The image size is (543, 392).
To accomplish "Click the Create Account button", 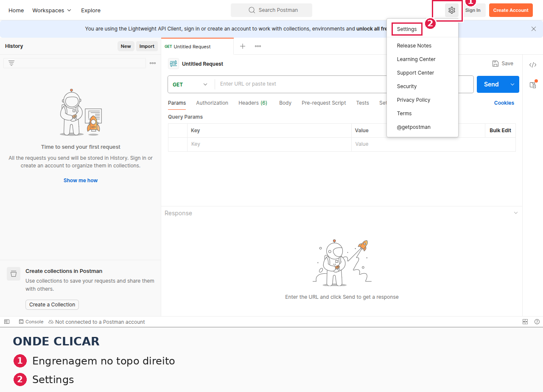I will point(511,10).
